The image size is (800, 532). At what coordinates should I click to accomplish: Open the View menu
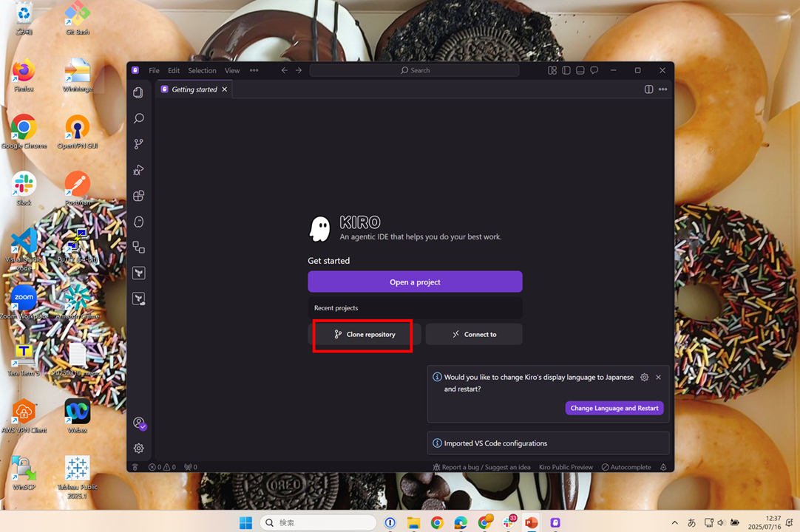pos(232,70)
